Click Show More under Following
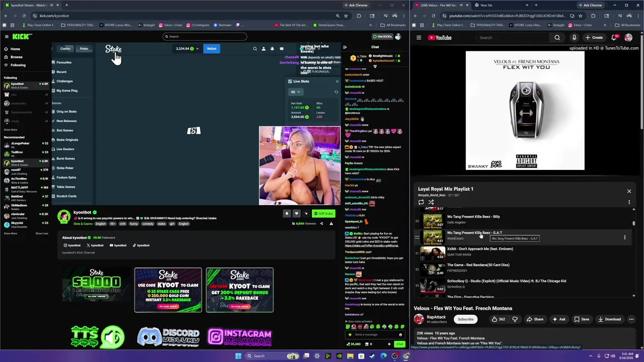This screenshot has height=362, width=644. [x=11, y=130]
